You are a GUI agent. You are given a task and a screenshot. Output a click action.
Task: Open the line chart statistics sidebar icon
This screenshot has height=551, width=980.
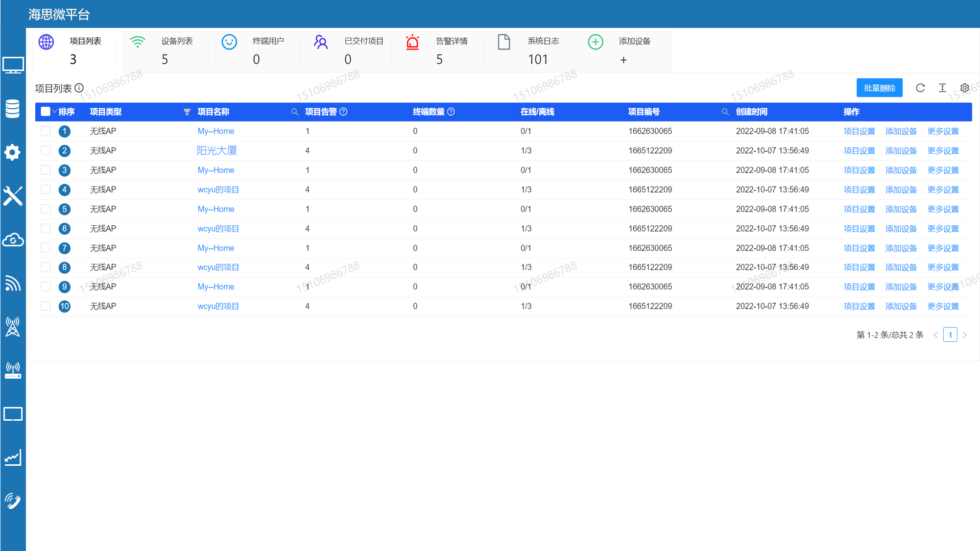[x=13, y=457]
